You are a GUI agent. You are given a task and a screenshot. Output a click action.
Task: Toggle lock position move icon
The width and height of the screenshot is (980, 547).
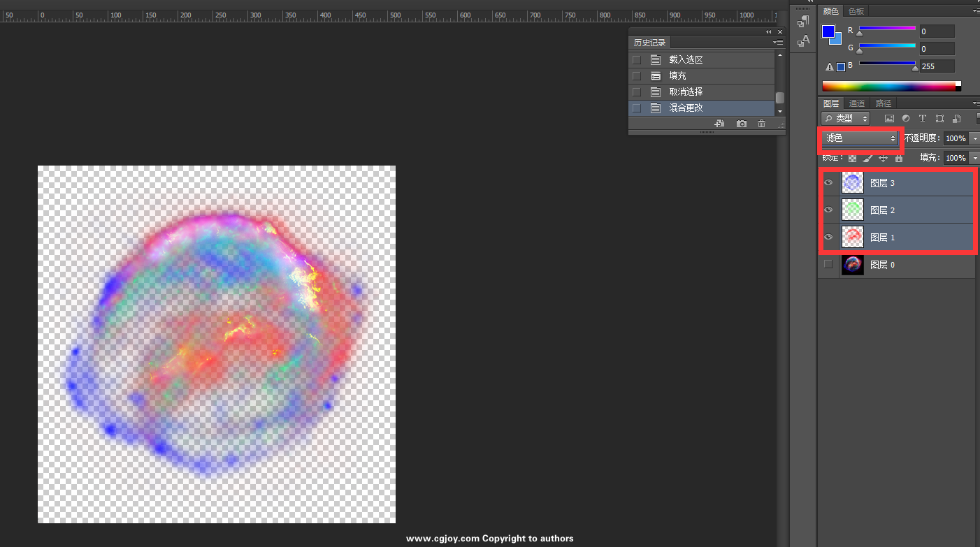(x=883, y=159)
